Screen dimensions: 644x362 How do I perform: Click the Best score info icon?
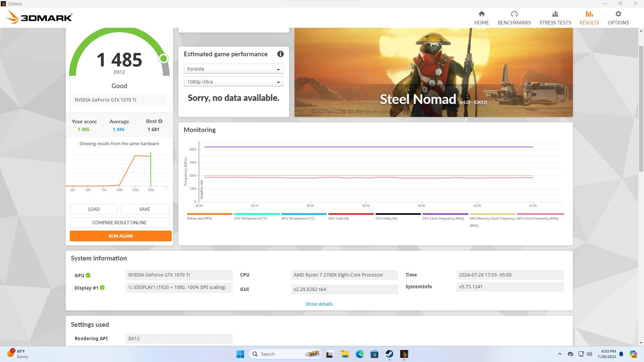click(x=160, y=121)
